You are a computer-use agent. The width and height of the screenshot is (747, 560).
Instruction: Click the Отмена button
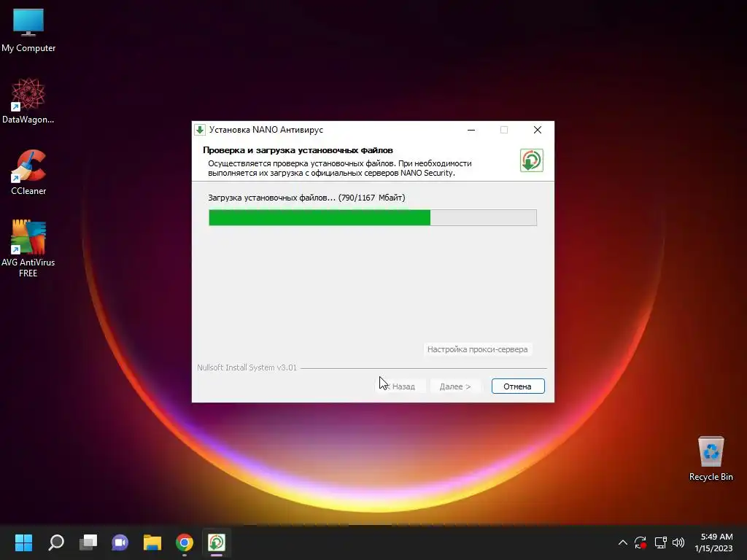pos(518,386)
